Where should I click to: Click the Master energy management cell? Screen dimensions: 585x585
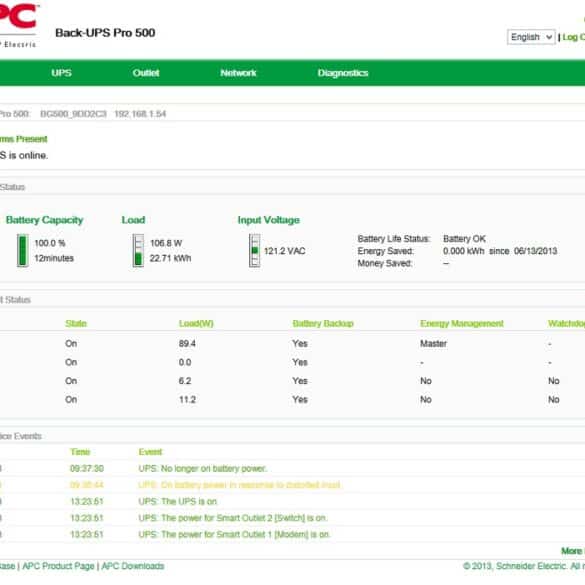(434, 344)
